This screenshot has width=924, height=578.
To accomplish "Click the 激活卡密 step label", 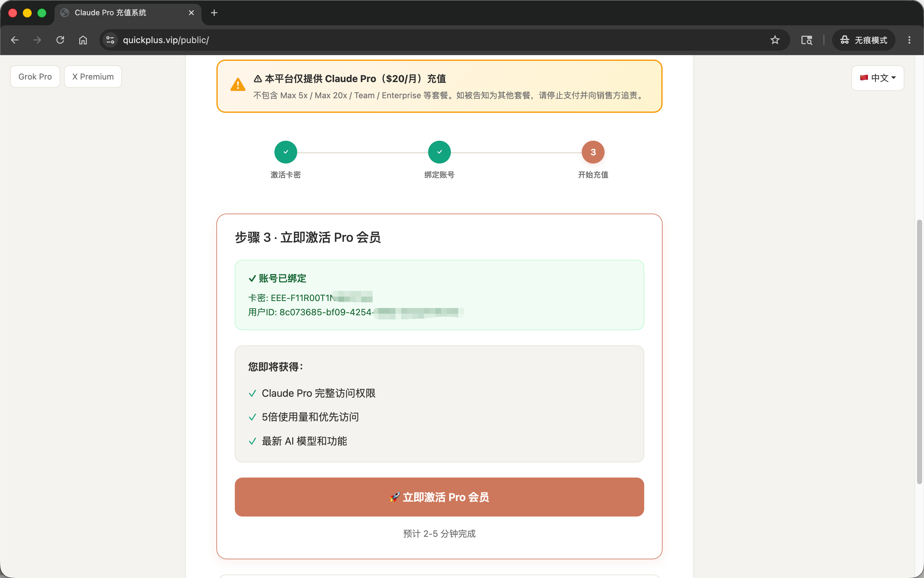I will 286,175.
